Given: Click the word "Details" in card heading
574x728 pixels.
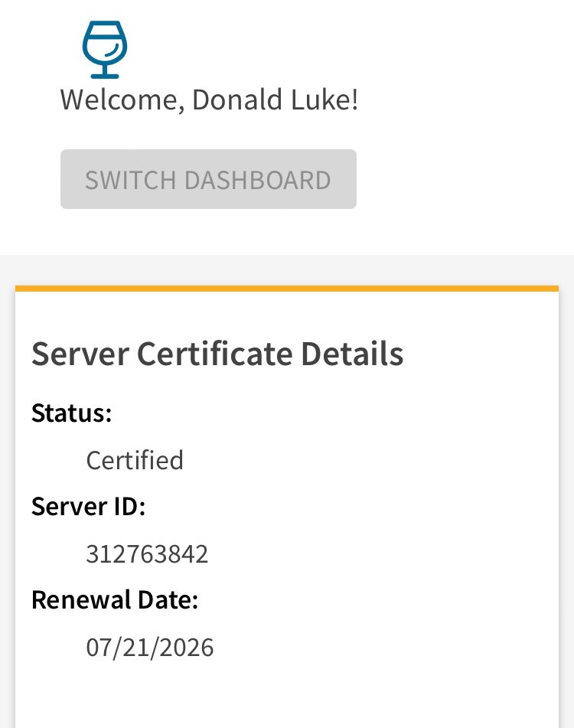Looking at the screenshot, I should pyautogui.click(x=351, y=354).
